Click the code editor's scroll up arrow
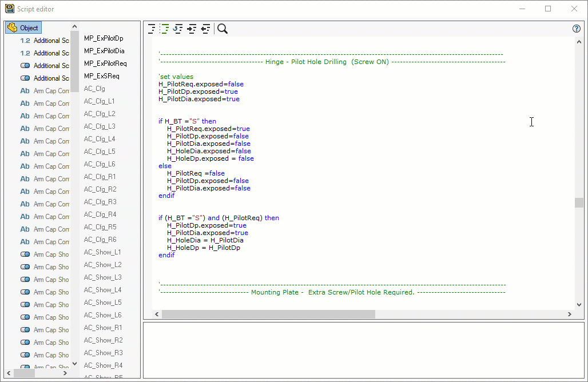 (579, 42)
